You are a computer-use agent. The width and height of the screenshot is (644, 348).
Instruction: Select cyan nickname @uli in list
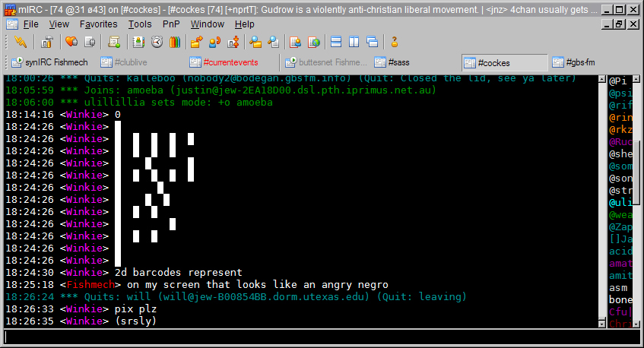coord(620,203)
